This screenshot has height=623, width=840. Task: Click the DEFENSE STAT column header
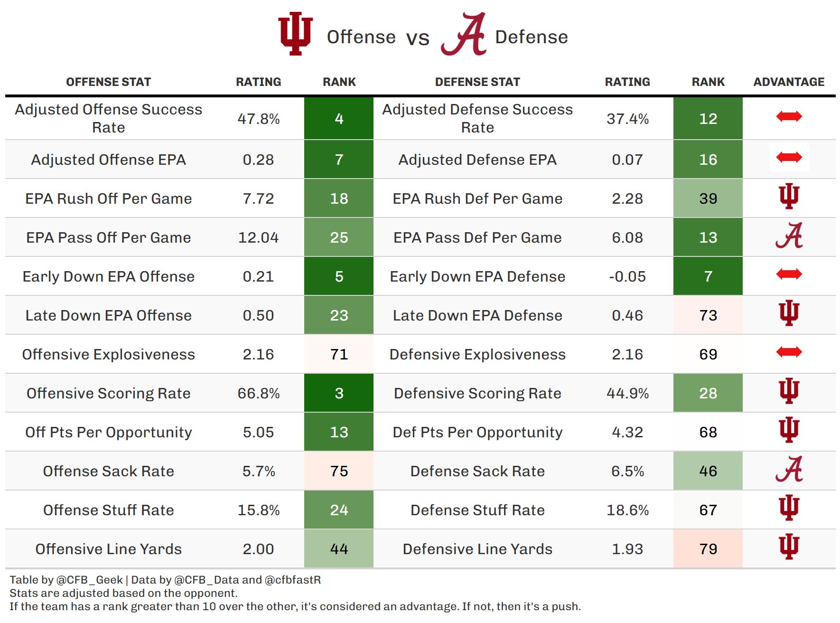(477, 82)
